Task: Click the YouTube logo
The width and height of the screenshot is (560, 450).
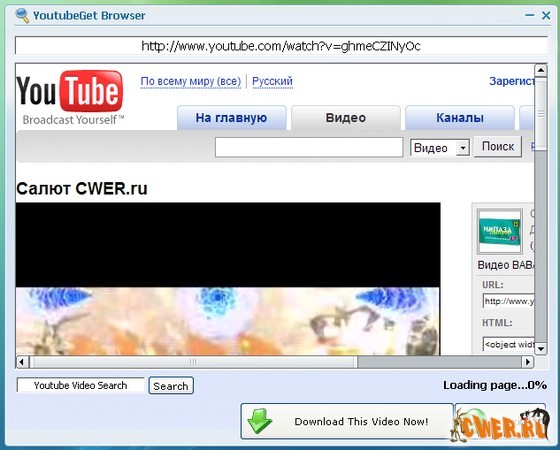Action: (x=70, y=97)
